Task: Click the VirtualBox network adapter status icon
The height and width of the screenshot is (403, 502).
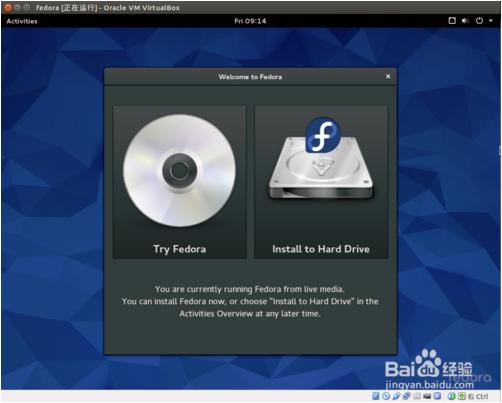Action: (407, 396)
